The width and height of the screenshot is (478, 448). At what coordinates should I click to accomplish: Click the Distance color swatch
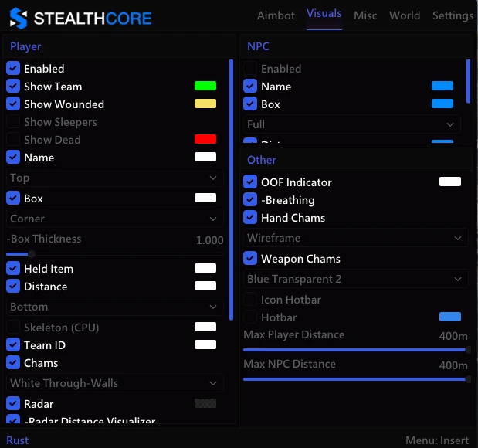[205, 286]
